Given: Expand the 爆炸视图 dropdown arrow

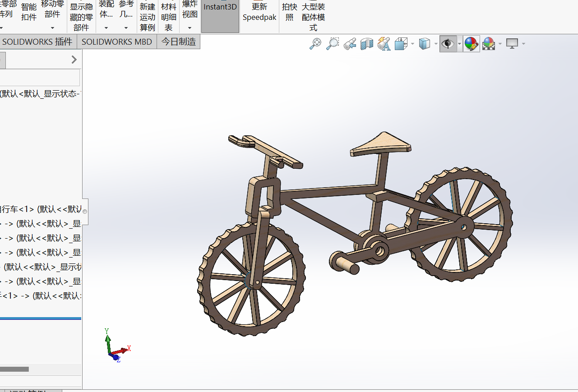Looking at the screenshot, I should pos(190,28).
